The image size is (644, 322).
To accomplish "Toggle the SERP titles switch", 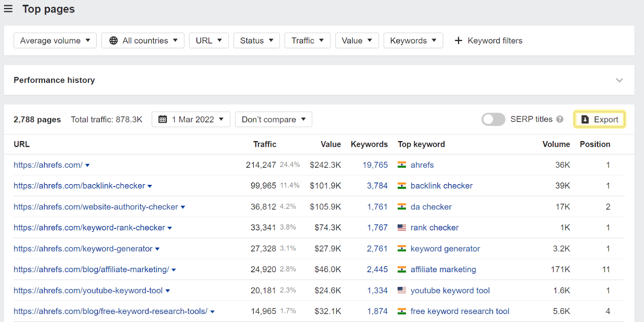I will [493, 119].
